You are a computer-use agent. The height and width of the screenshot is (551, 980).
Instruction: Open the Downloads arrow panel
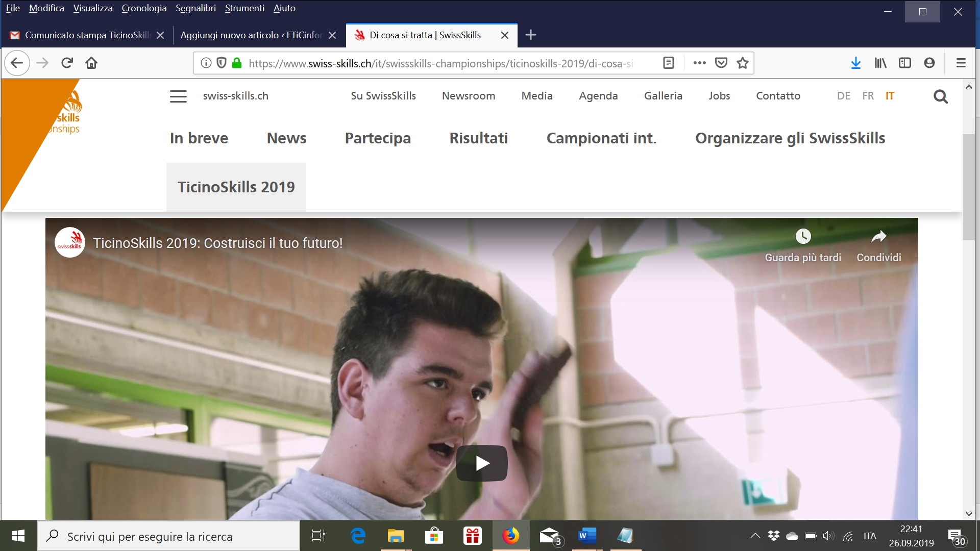point(856,63)
